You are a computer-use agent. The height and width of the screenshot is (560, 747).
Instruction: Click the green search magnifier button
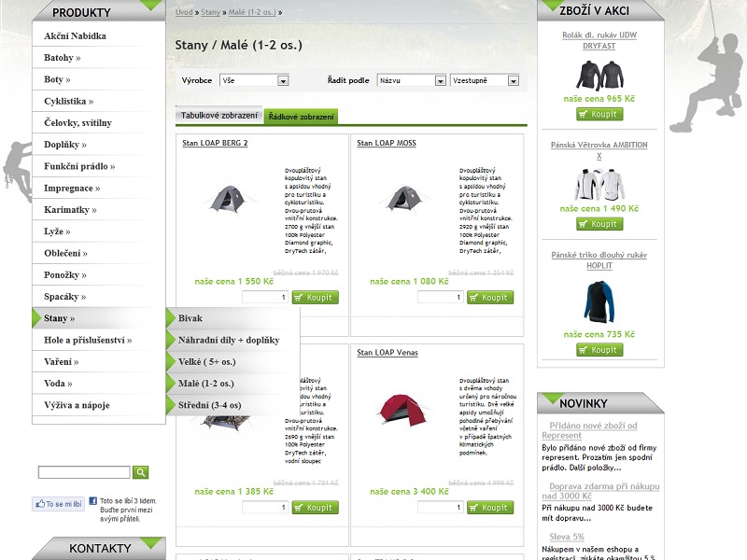(x=141, y=472)
